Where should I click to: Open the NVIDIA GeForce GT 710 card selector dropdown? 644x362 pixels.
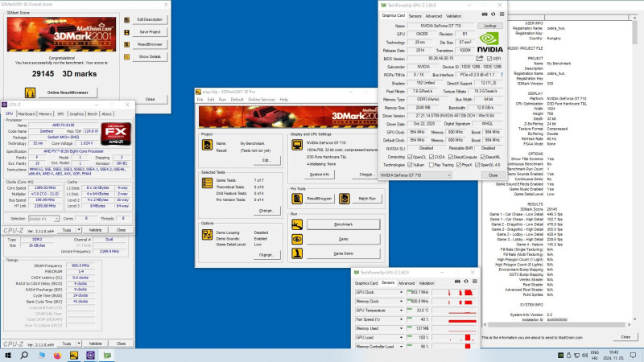pyautogui.click(x=415, y=175)
